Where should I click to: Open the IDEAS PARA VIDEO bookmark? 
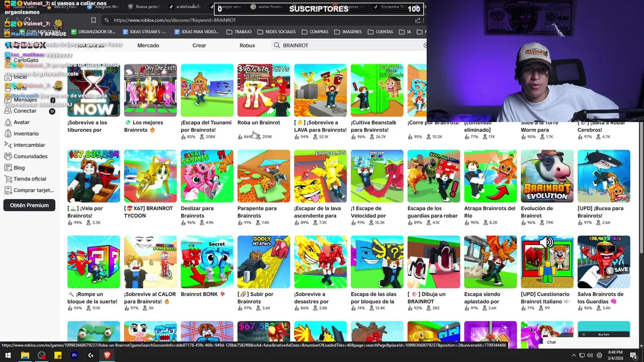(196, 32)
